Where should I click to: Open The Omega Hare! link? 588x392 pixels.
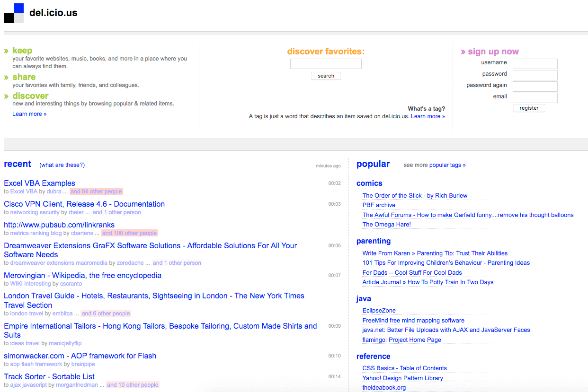coord(387,225)
